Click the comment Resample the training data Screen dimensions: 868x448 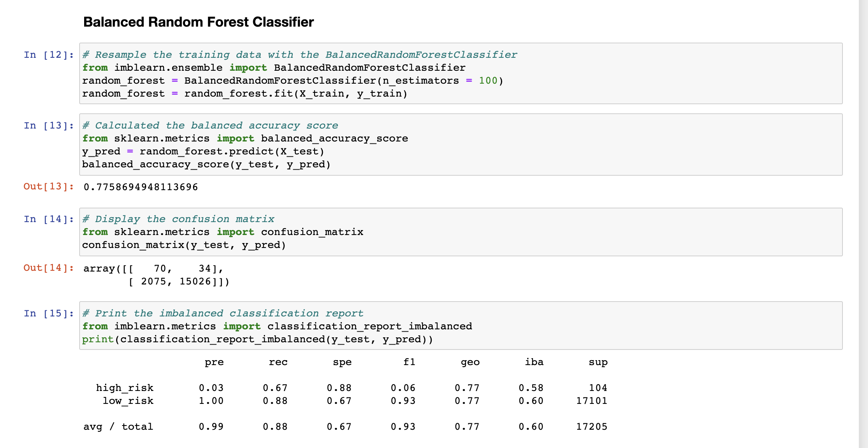click(300, 54)
